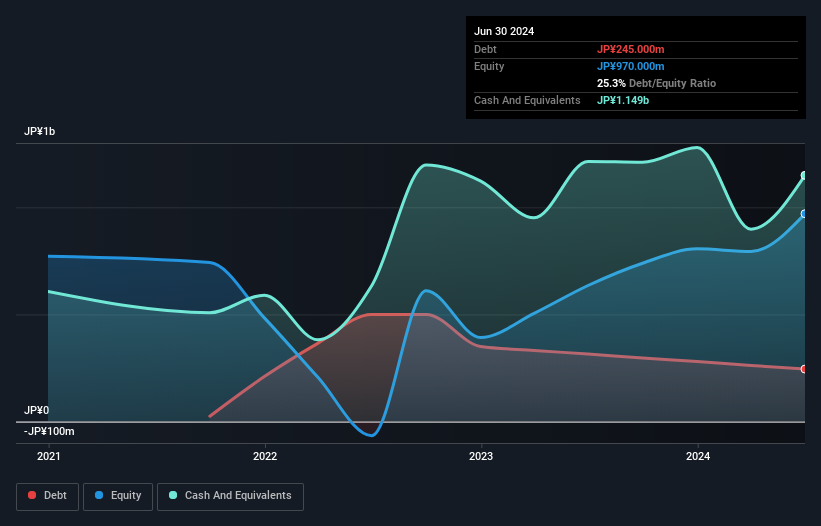
Task: Click the Equity label in tooltip
Action: pos(489,66)
